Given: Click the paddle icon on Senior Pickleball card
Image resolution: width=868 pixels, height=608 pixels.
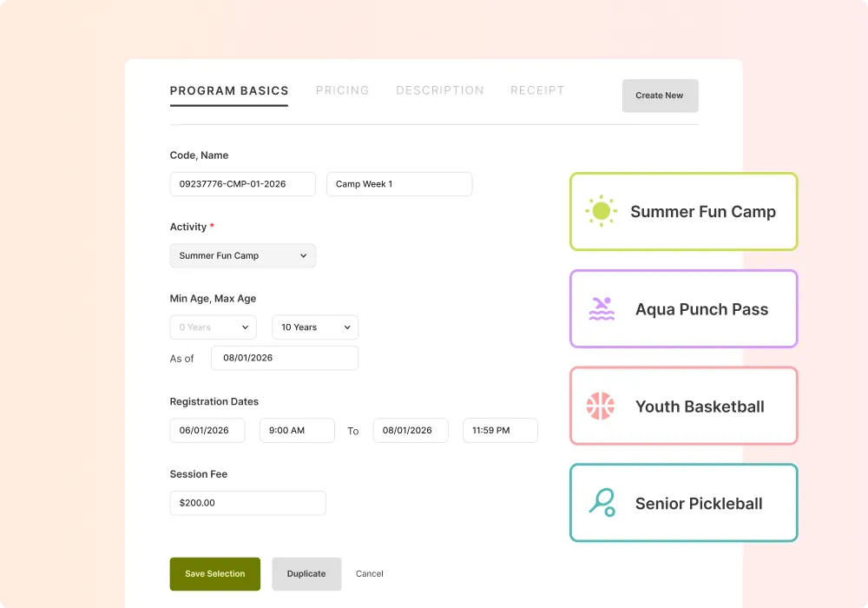Looking at the screenshot, I should (602, 503).
